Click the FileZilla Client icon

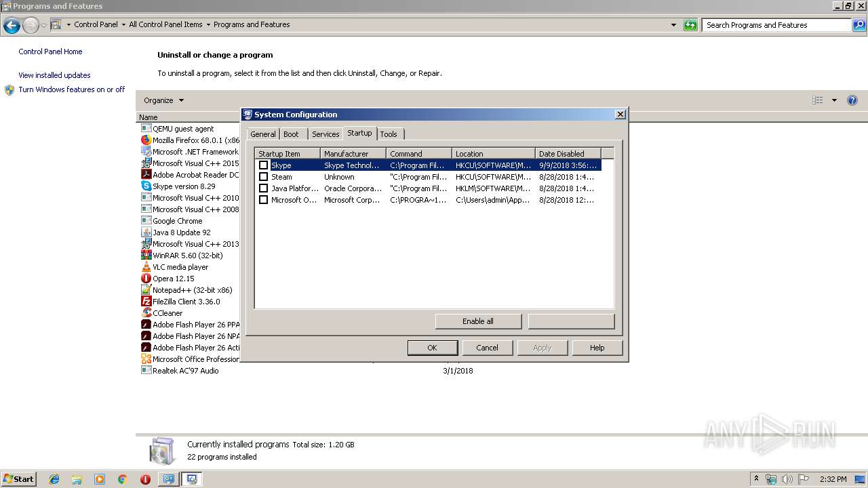[146, 301]
